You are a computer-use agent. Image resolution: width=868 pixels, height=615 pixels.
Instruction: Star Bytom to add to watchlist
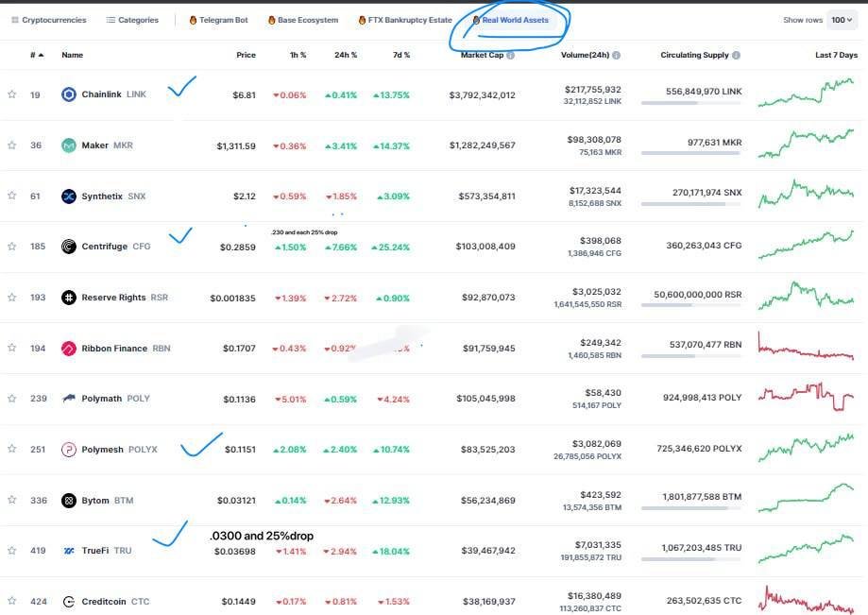tap(11, 500)
